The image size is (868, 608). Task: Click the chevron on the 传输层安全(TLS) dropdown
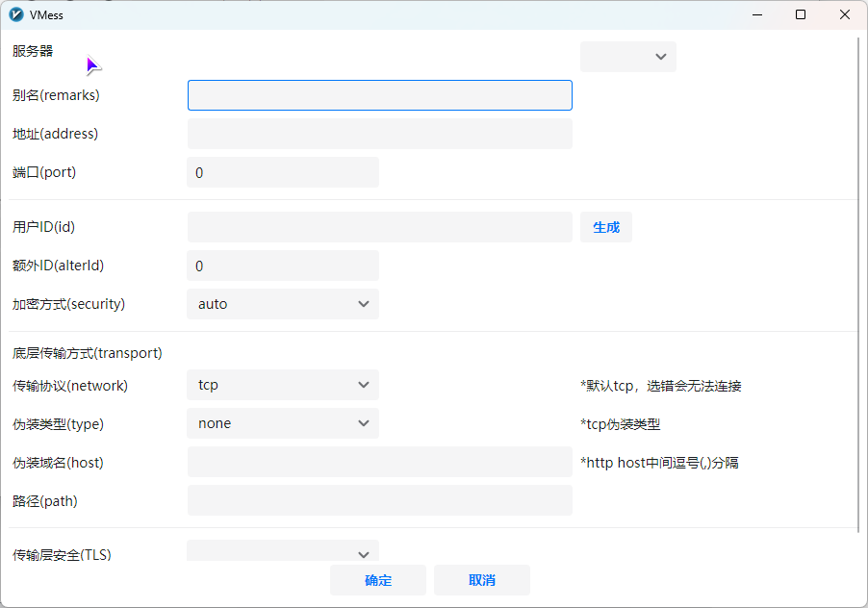tap(364, 554)
